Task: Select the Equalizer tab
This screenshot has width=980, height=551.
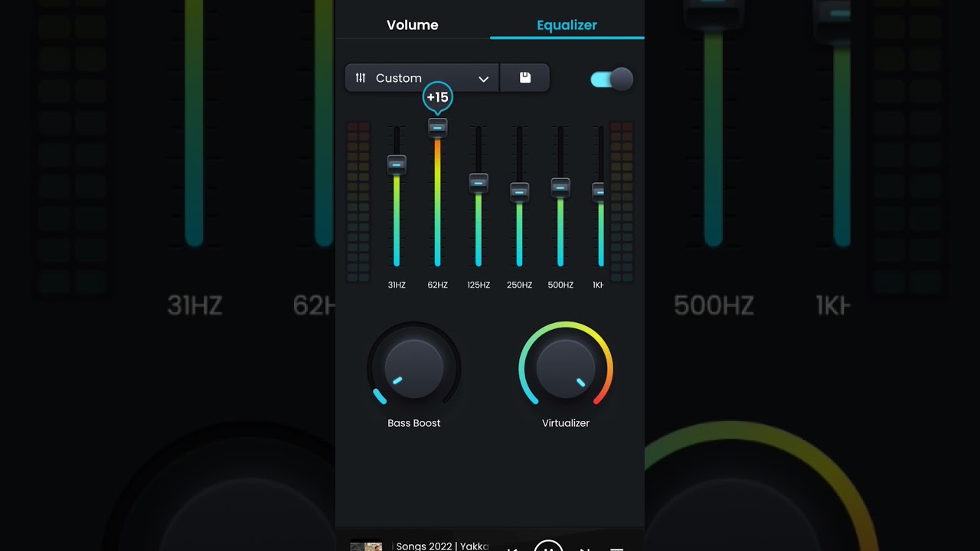Action: coord(567,24)
